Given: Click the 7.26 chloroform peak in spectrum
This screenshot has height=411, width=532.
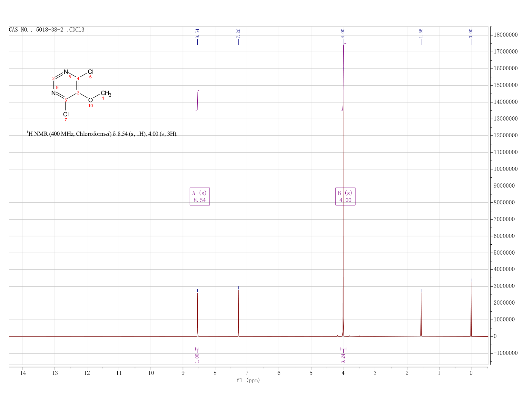Looking at the screenshot, I should tap(238, 313).
